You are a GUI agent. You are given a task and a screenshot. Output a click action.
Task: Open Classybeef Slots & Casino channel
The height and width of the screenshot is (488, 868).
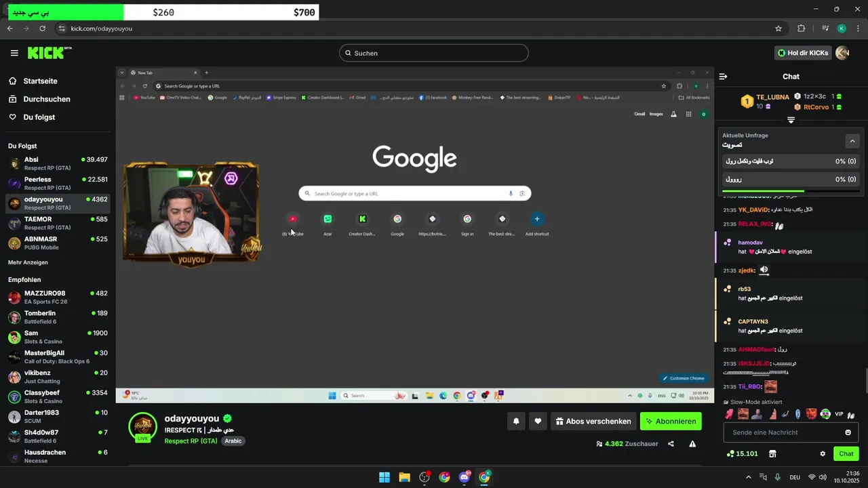58,396
